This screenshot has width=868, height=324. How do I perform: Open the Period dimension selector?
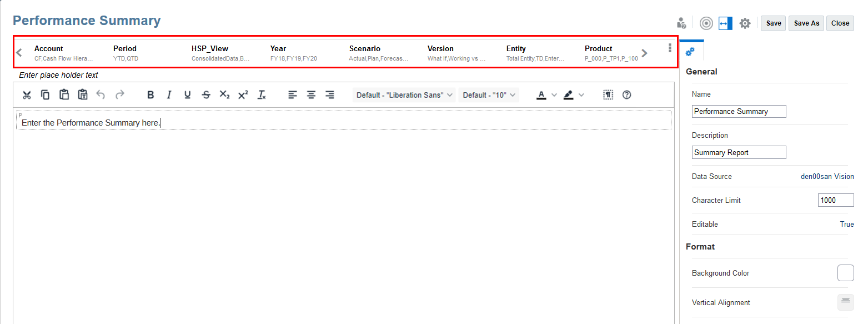click(126, 53)
